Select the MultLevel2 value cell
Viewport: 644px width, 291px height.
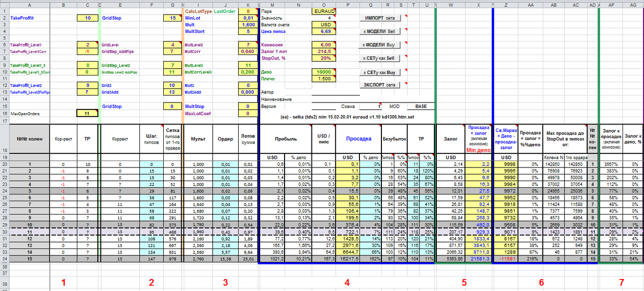pos(248,44)
